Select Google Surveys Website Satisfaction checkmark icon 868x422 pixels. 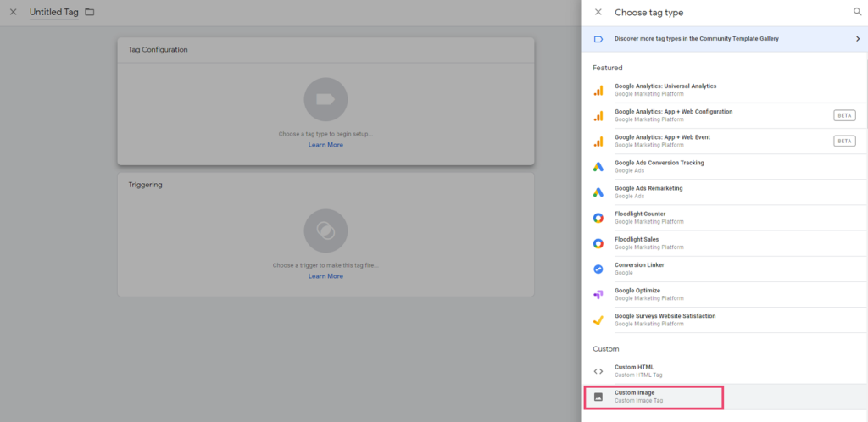pos(598,319)
